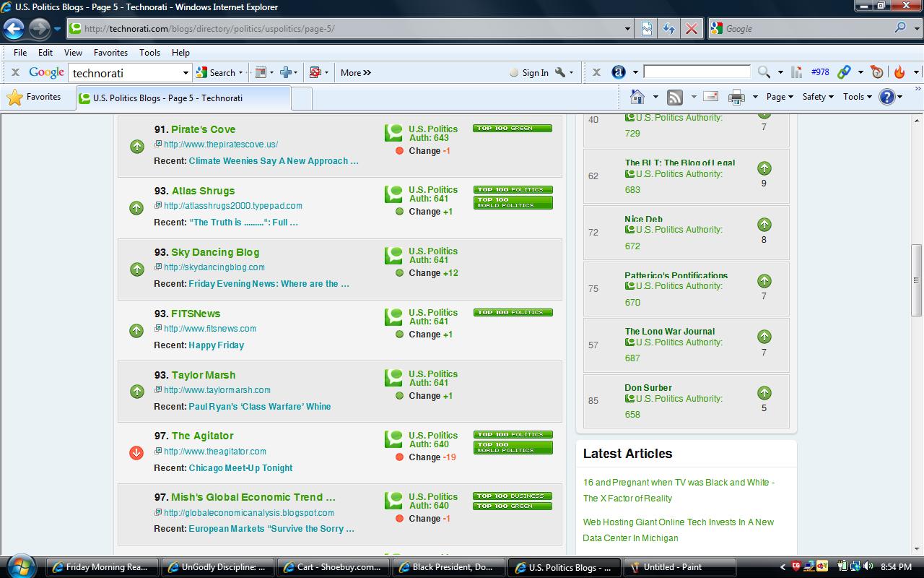Click the green up arrow beside Pirate's Cove
The image size is (924, 578).
click(x=136, y=147)
